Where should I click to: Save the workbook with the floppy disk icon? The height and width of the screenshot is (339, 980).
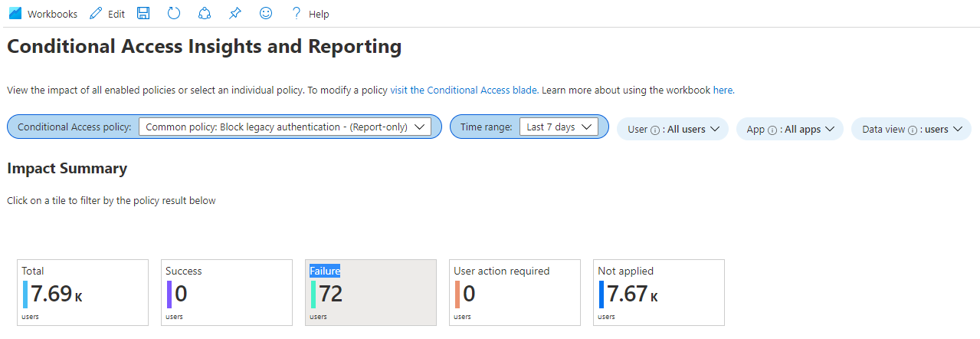click(x=143, y=14)
